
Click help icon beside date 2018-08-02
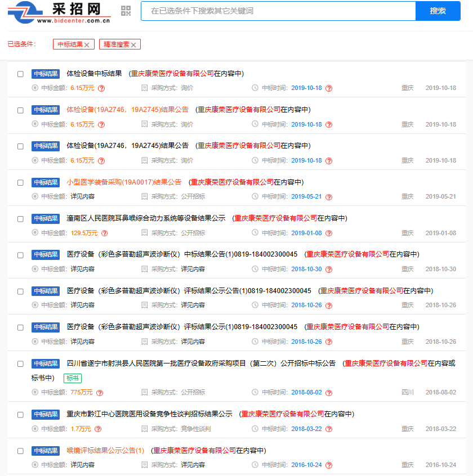click(x=329, y=393)
